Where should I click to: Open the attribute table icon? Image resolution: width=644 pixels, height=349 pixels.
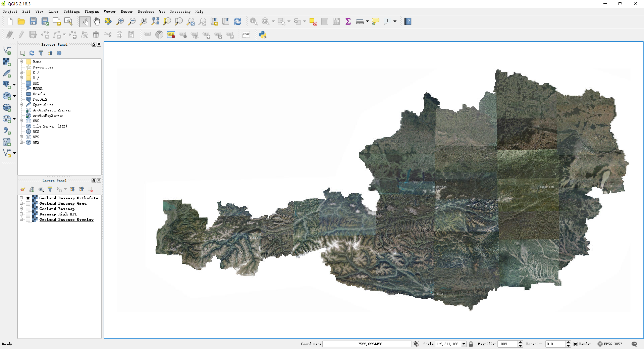point(325,21)
